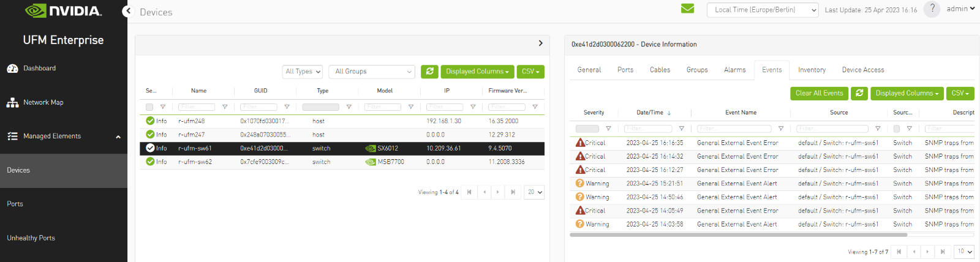Open CSV export menu for events
Viewport: 980px width, 262px height.
(x=960, y=93)
